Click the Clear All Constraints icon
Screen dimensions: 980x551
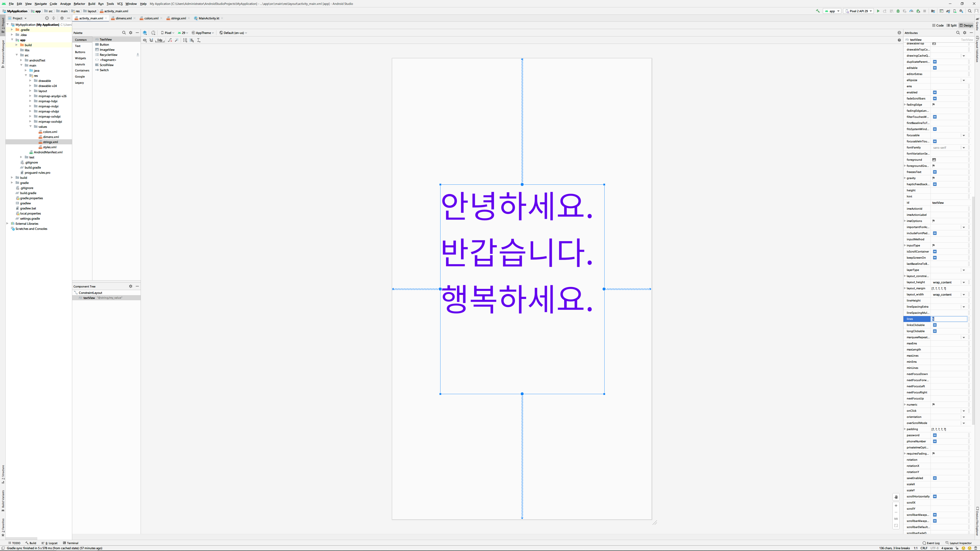[x=170, y=40]
